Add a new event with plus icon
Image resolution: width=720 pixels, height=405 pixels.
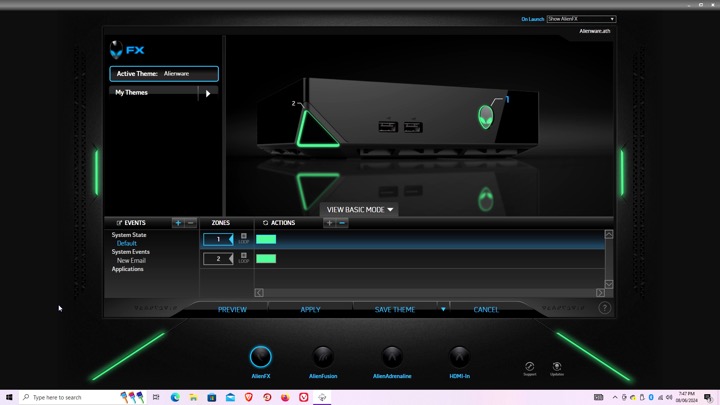178,223
